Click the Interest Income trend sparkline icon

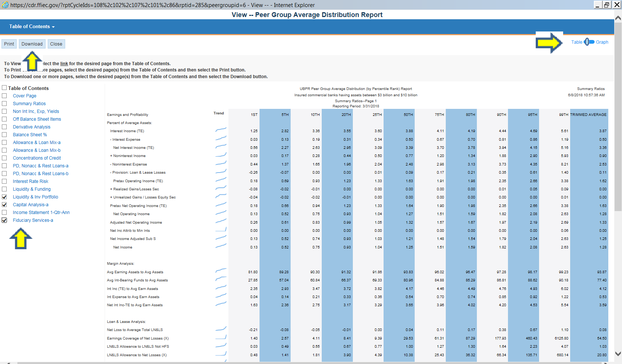(221, 130)
